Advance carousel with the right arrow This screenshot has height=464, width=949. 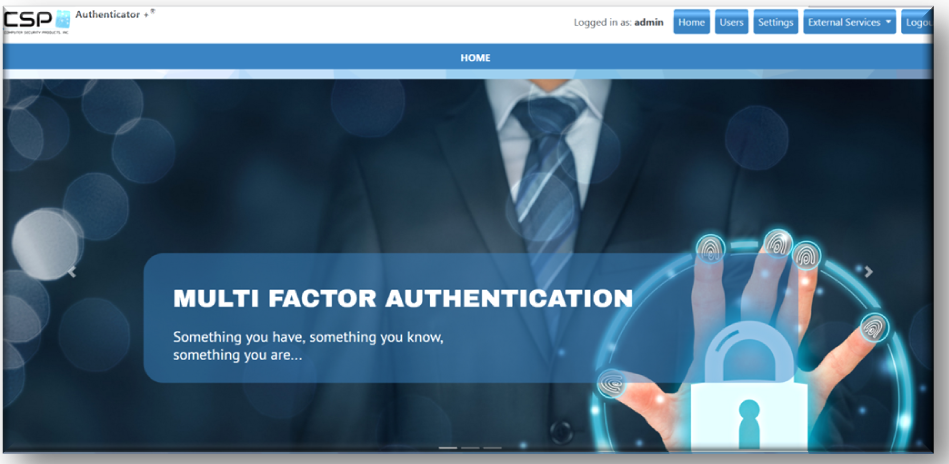869,272
